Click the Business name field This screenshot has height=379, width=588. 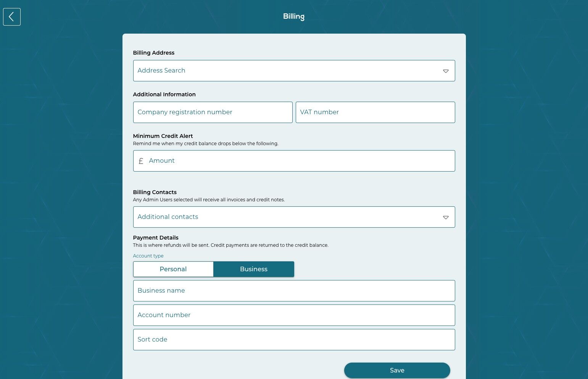point(294,291)
